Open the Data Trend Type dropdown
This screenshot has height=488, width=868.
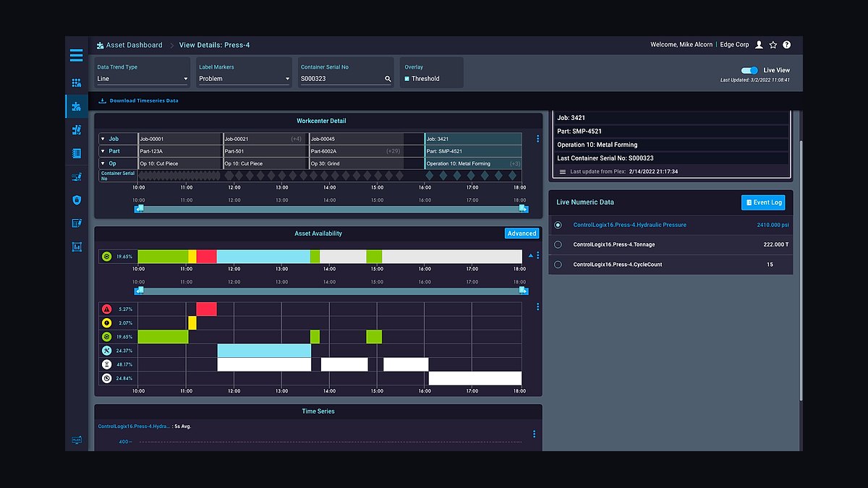coord(142,79)
